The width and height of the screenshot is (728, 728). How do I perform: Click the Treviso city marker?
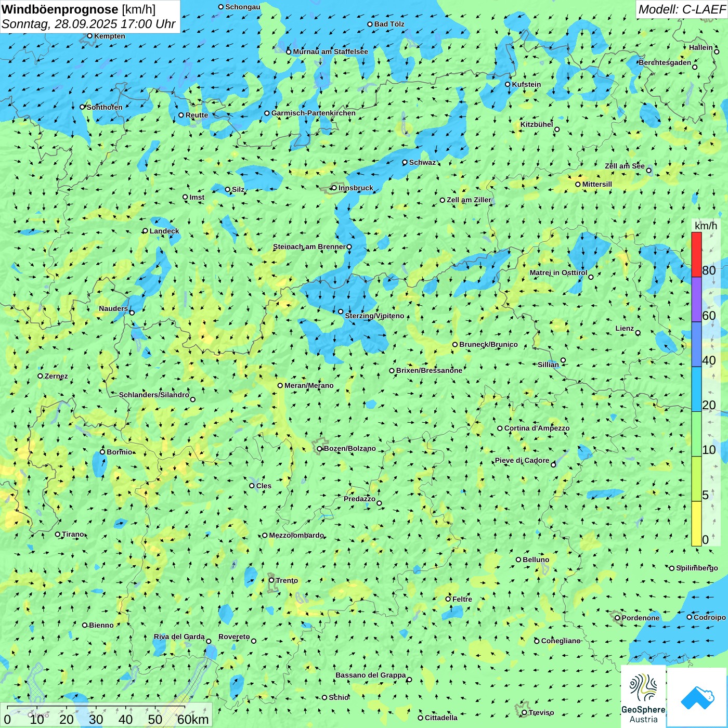pyautogui.click(x=524, y=713)
